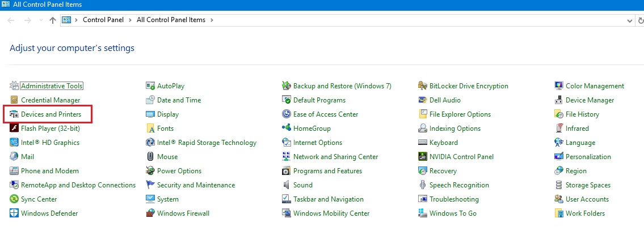Click the User Accounts icon
644x231 pixels.
[559, 199]
